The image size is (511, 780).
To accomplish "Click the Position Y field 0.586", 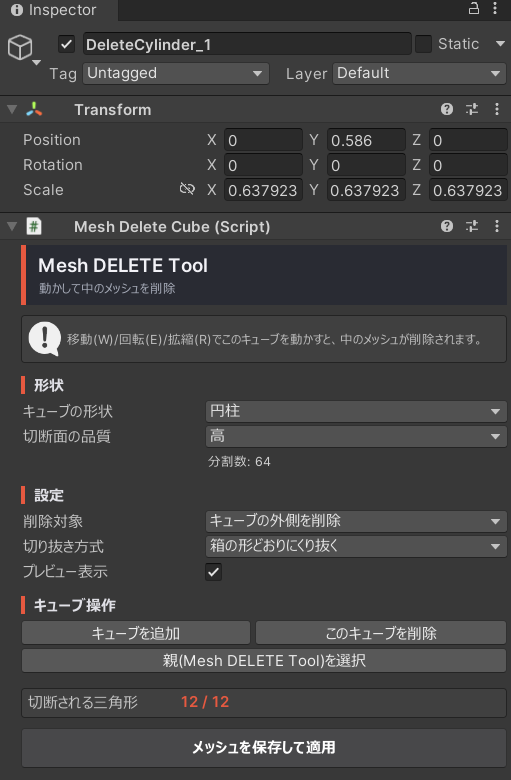I will coord(366,140).
